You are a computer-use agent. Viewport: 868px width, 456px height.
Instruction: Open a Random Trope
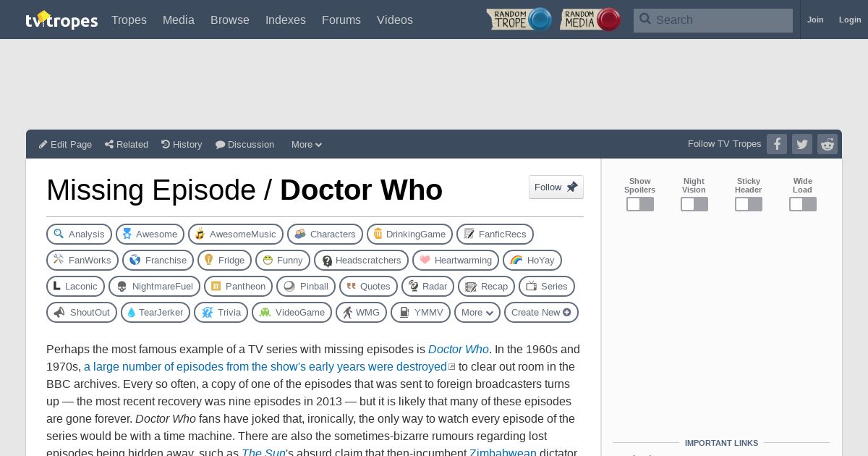pos(519,20)
